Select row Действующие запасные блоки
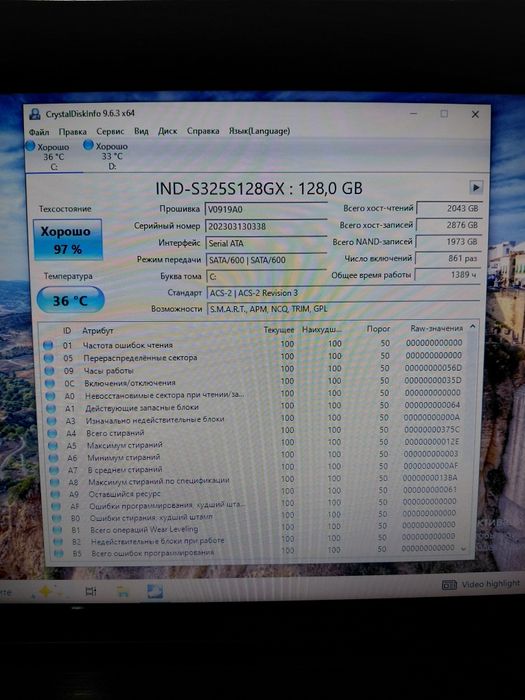Screen dimensions: 525x700 [255, 407]
